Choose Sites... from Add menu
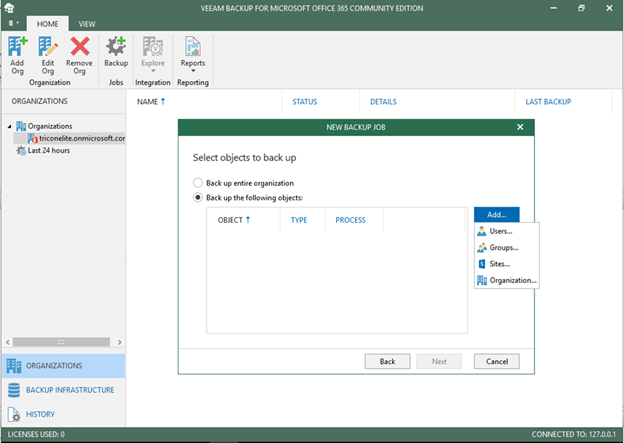The height and width of the screenshot is (443, 624). point(507,264)
